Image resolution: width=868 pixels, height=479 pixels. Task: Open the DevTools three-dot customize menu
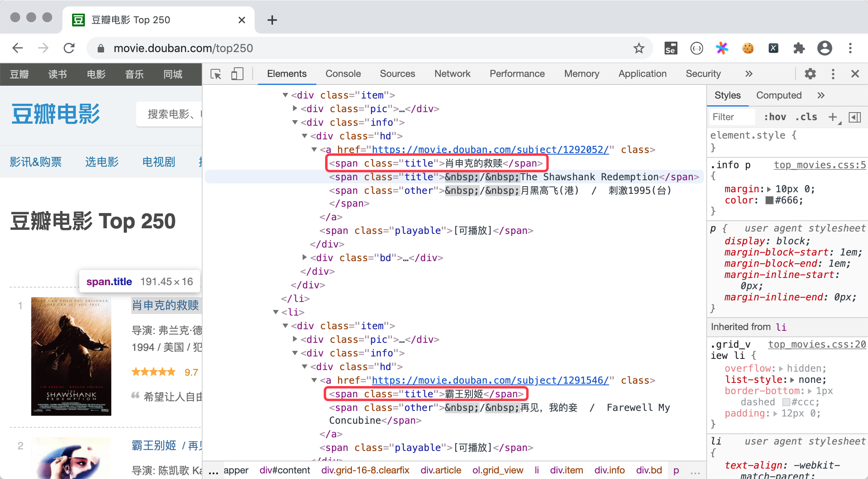tap(833, 74)
